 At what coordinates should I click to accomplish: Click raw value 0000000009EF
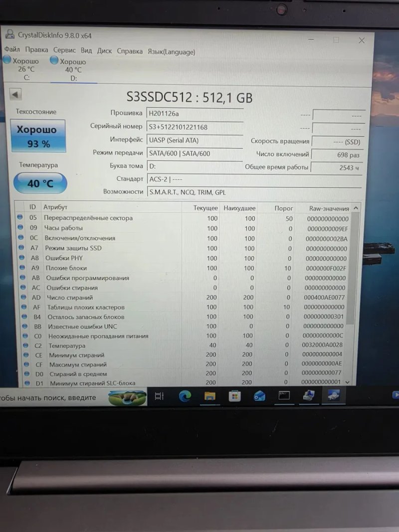tap(327, 229)
